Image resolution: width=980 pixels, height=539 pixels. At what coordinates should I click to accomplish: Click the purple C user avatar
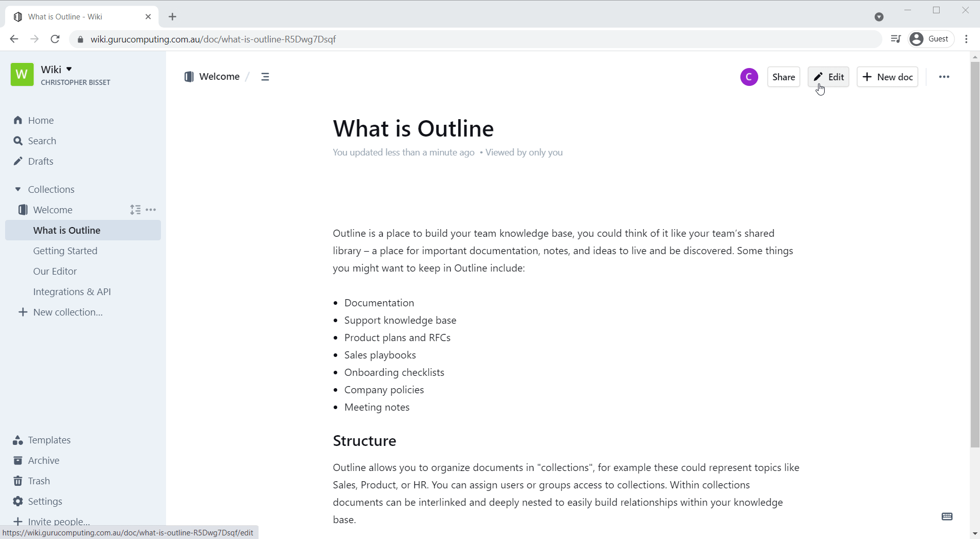tap(749, 77)
